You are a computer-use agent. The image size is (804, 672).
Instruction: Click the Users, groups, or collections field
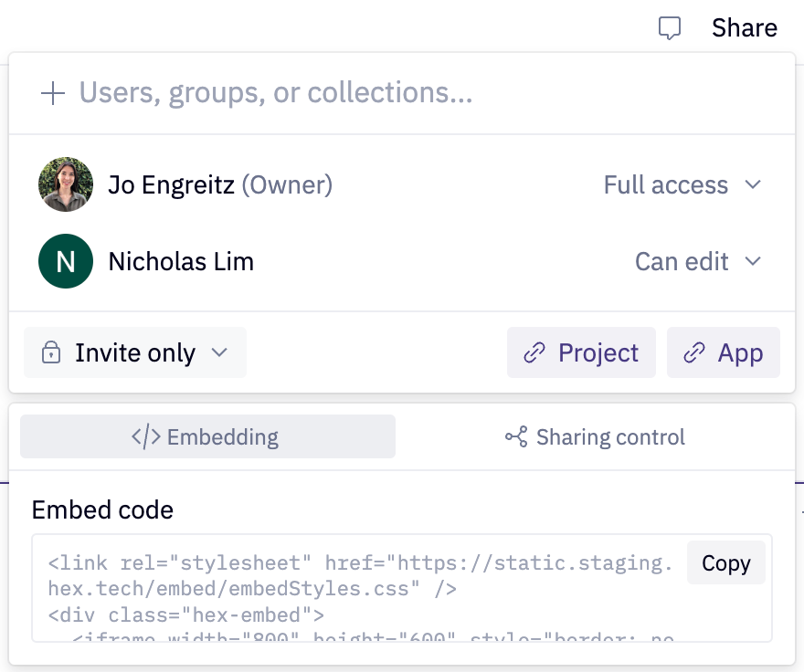(x=274, y=93)
